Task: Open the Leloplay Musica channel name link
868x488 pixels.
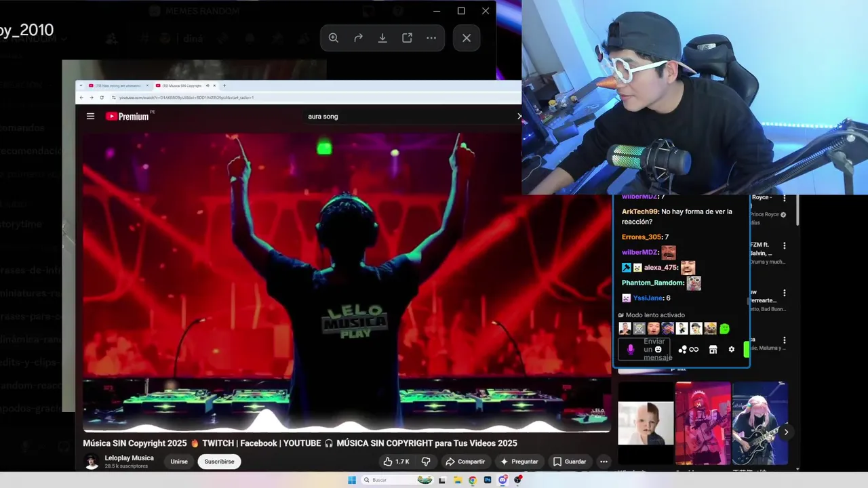Action: tap(129, 458)
